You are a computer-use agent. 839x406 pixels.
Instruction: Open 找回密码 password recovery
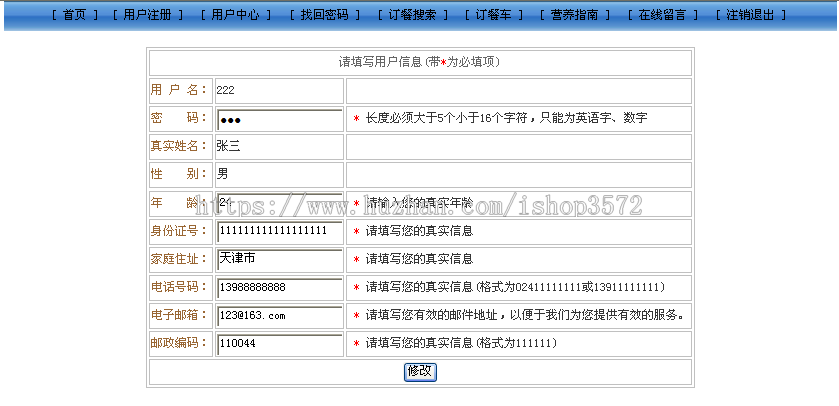point(325,15)
